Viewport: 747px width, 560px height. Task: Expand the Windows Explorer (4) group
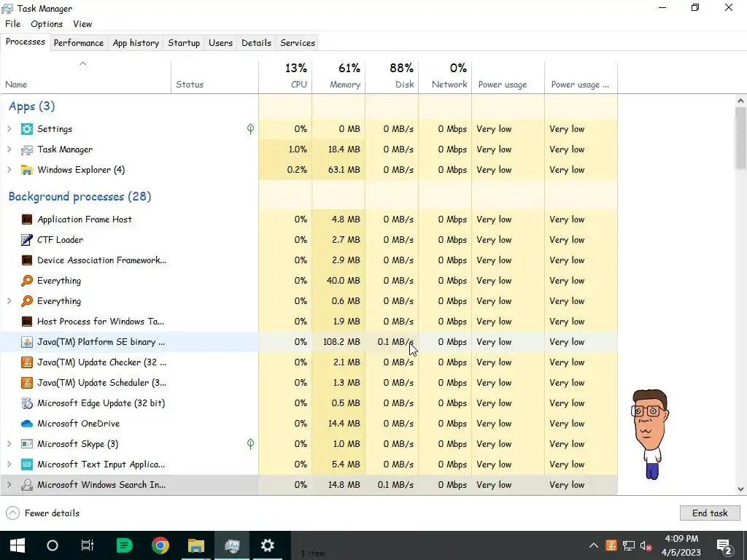pos(9,170)
